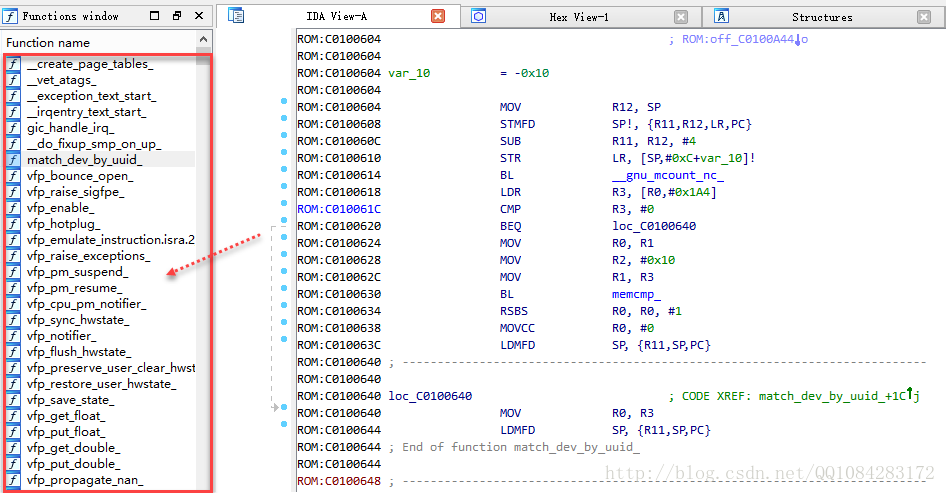Click the MOVCC instruction mnemonic

point(518,328)
